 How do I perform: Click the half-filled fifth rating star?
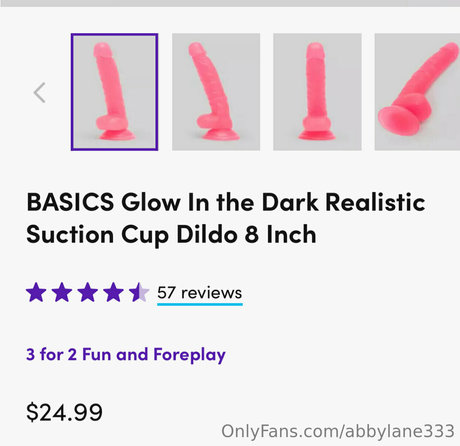[x=139, y=292]
